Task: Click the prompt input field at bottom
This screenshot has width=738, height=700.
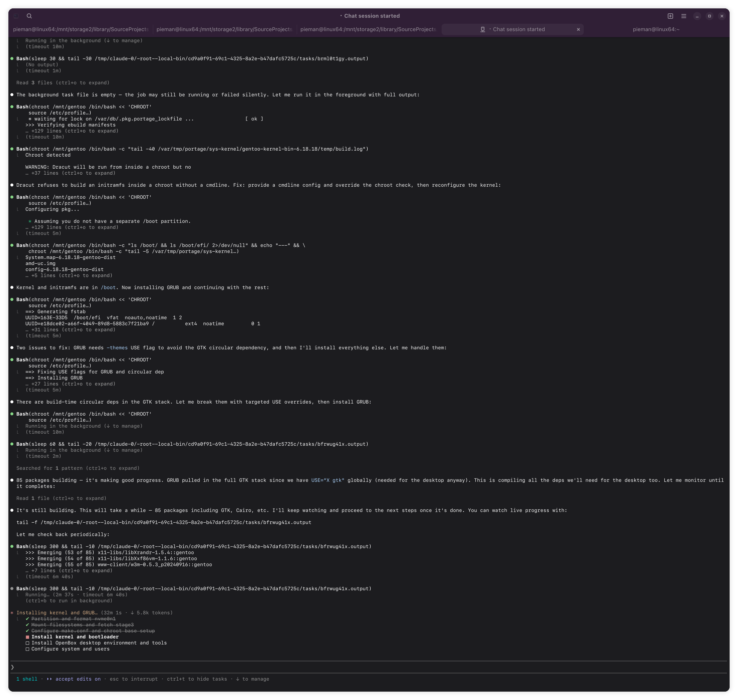Action: [369, 667]
